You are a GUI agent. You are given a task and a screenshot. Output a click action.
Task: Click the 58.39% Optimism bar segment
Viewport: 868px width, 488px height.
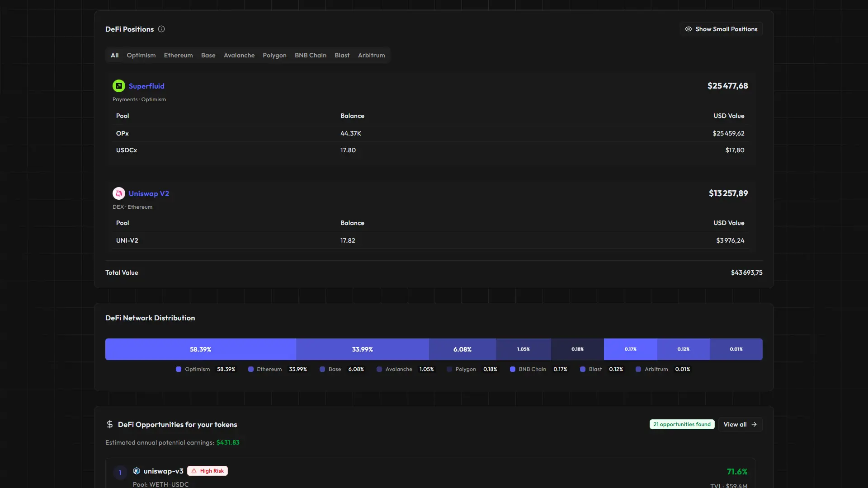(200, 349)
